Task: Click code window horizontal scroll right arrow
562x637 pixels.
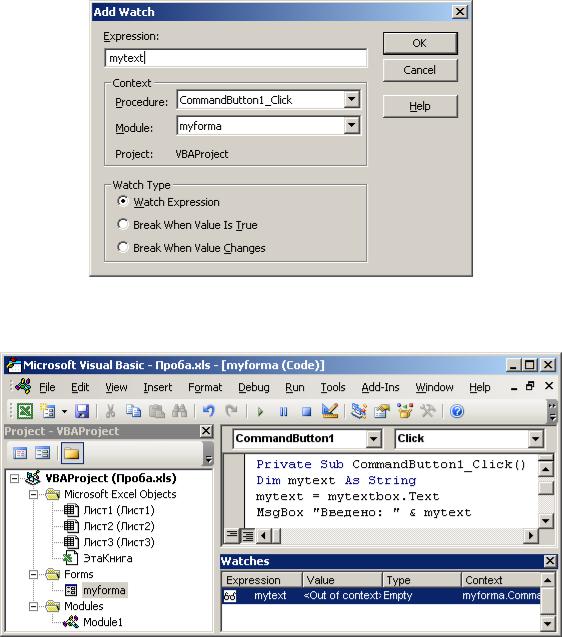Action: [x=531, y=535]
